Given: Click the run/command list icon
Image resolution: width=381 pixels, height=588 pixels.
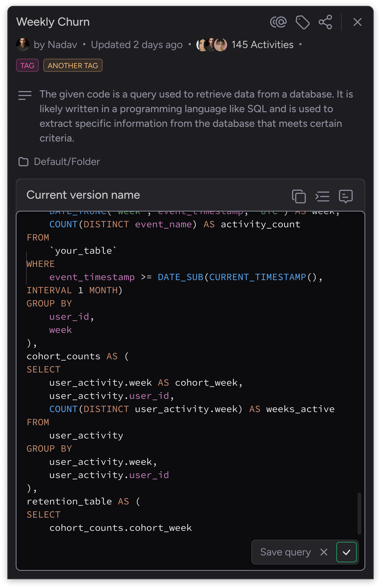Looking at the screenshot, I should 323,196.
